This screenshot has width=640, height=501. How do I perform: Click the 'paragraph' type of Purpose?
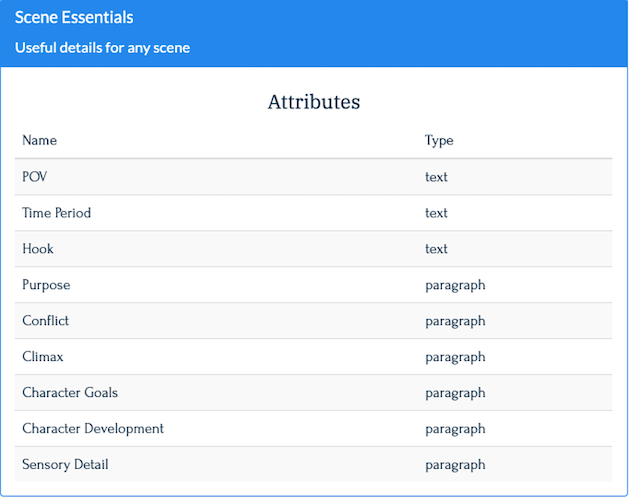click(455, 285)
